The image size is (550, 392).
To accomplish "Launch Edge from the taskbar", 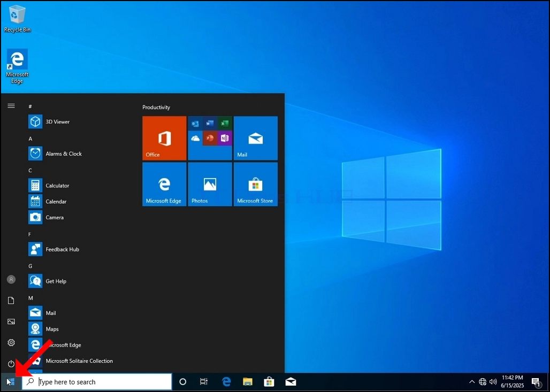I will [226, 382].
